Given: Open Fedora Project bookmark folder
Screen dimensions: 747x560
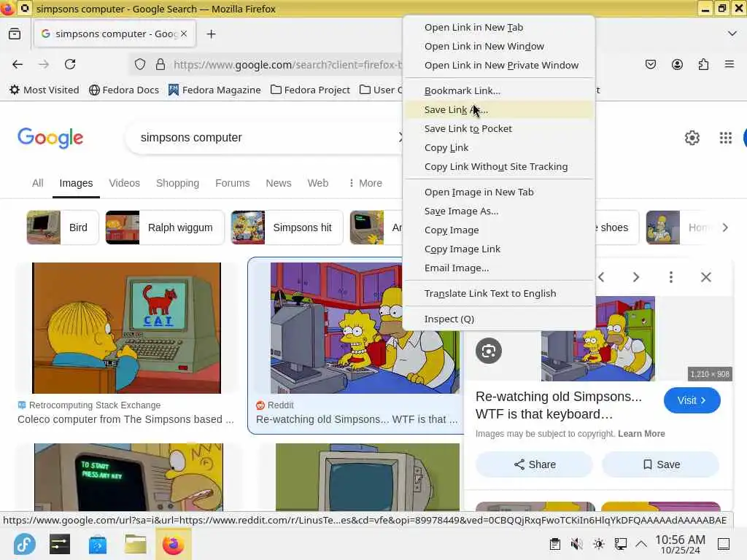Looking at the screenshot, I should click(310, 90).
